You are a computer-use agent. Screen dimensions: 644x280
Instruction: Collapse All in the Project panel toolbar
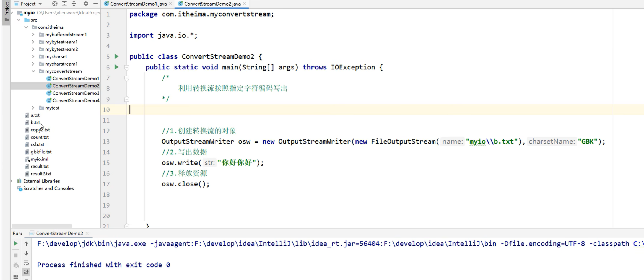(74, 4)
